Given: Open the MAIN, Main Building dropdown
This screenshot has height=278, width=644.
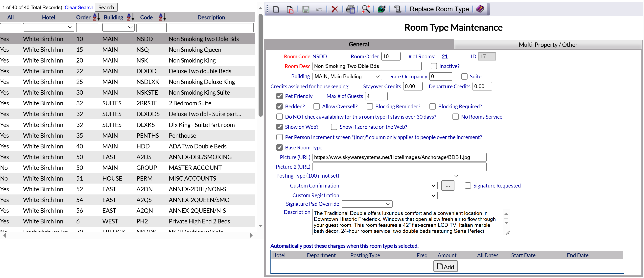Looking at the screenshot, I should click(347, 76).
